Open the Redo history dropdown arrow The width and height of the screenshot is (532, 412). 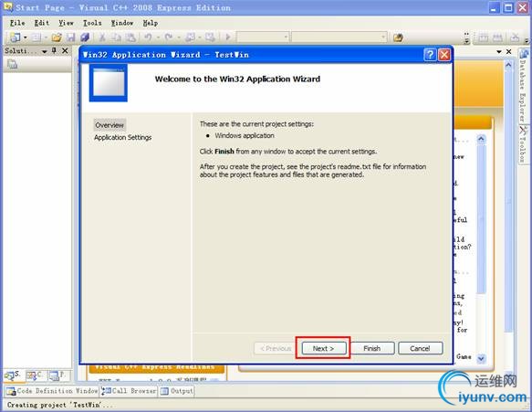click(179, 37)
